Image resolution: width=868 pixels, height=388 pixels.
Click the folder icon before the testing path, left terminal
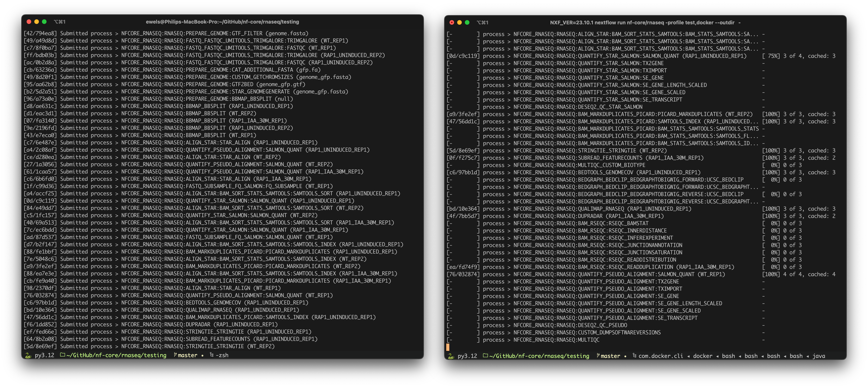point(62,355)
